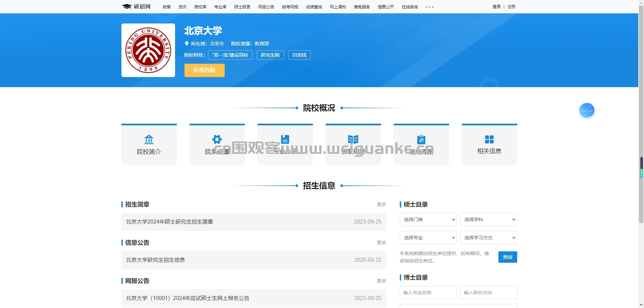Click the 博士目录 section heading
The image size is (644, 308).
416,278
